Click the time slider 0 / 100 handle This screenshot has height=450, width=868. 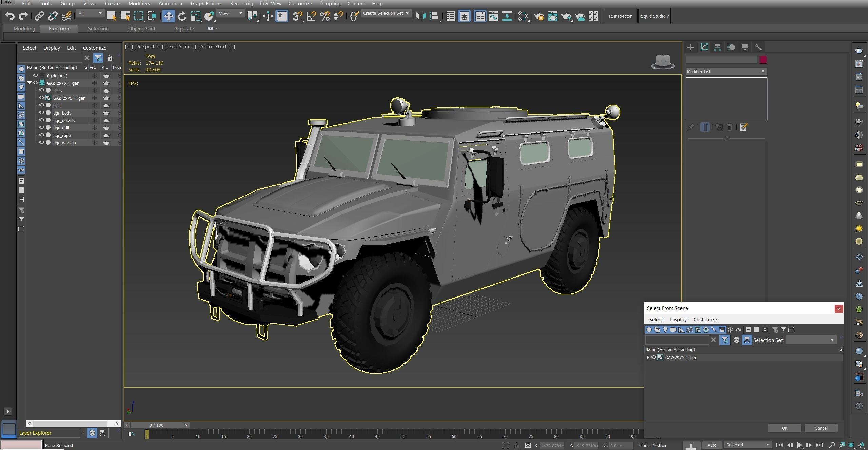156,425
